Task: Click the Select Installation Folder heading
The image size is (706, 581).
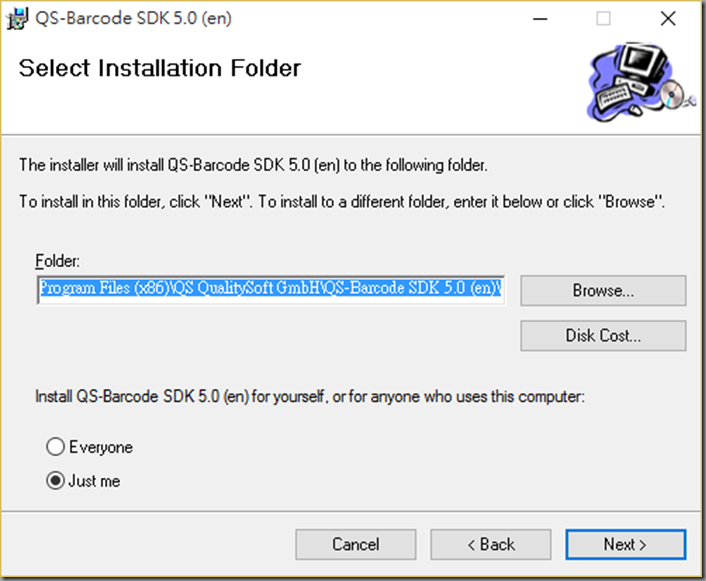Action: [x=160, y=68]
